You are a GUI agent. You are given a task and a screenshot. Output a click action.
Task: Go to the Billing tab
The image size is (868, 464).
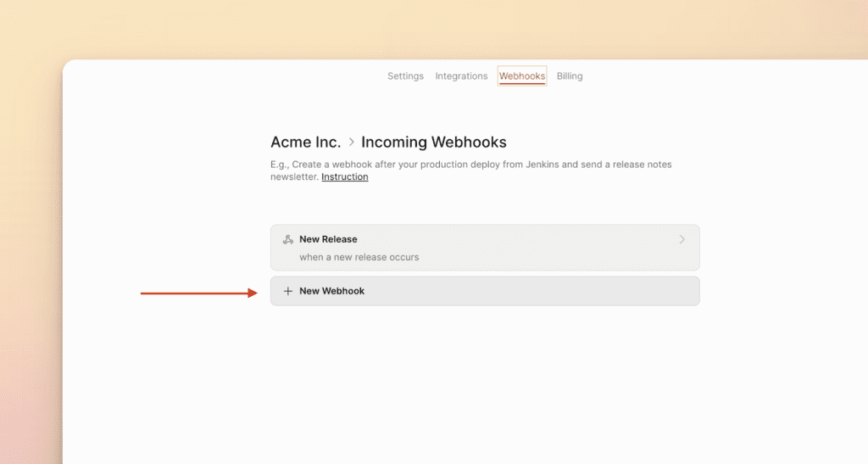(x=570, y=76)
